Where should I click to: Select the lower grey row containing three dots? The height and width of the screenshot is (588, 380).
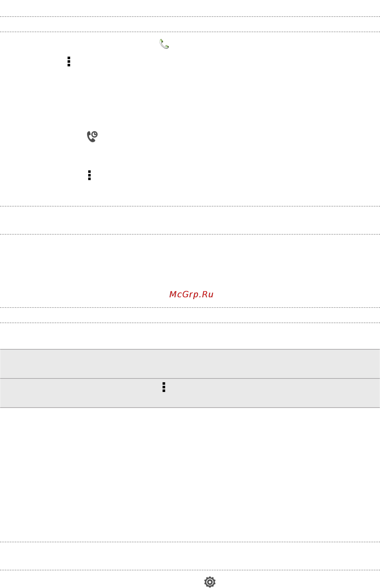(190, 393)
